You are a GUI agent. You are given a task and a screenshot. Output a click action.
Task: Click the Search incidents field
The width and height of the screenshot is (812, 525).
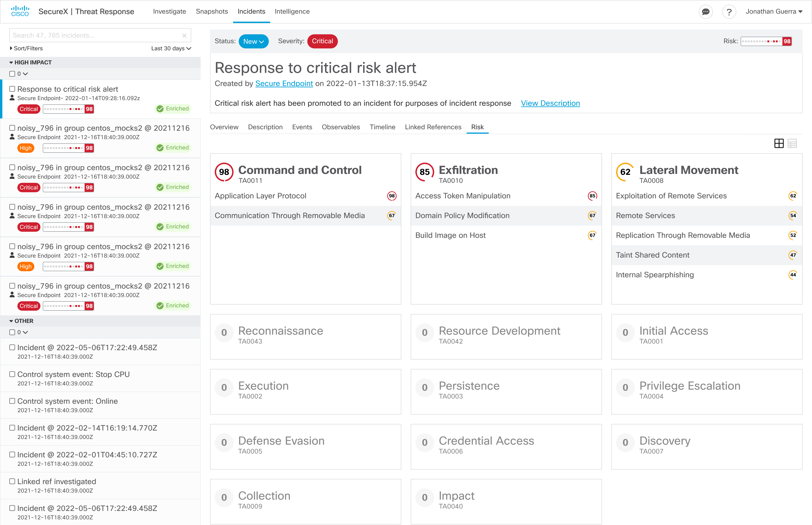pos(100,35)
